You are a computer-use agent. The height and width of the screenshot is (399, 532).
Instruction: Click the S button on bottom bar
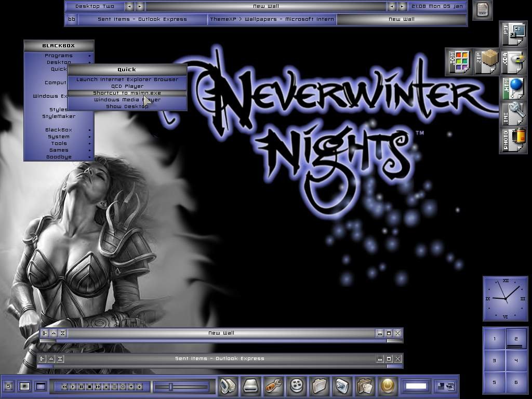(8, 386)
